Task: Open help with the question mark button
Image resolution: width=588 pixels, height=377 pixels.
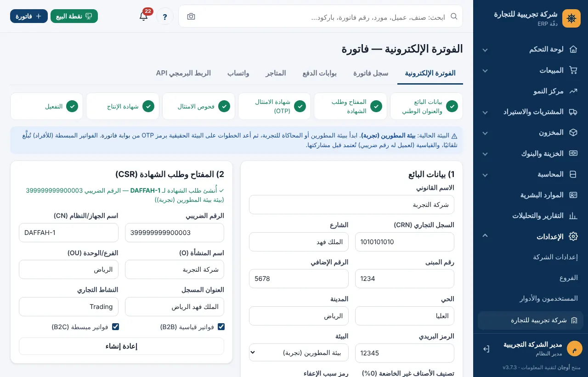Action: tap(165, 17)
